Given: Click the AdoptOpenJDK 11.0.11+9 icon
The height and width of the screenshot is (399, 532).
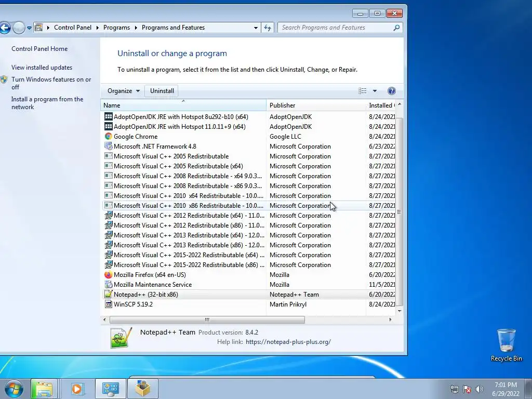Looking at the screenshot, I should coord(108,127).
